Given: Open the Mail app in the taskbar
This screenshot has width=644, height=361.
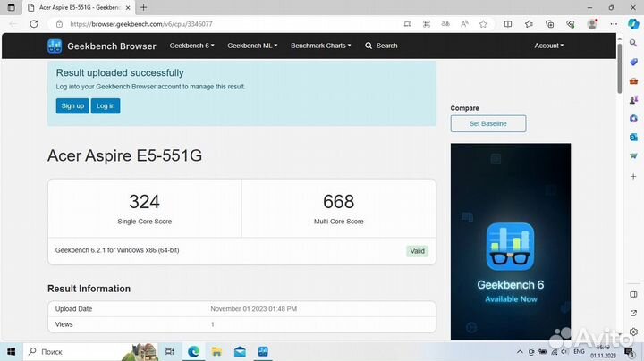Looking at the screenshot, I should pyautogui.click(x=240, y=352).
